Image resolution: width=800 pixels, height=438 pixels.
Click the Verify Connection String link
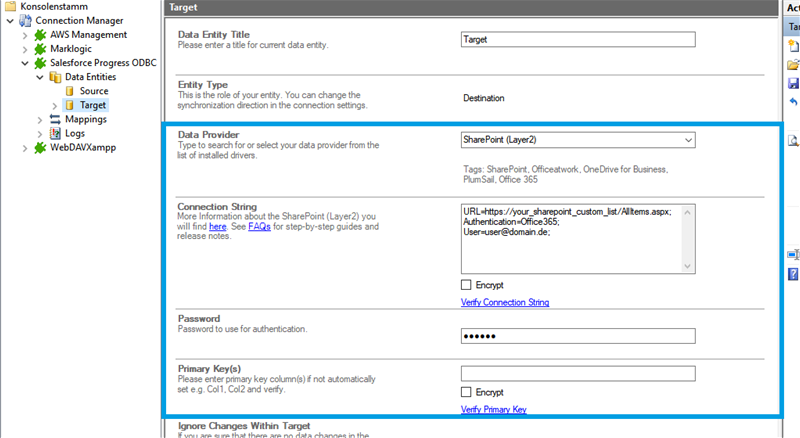click(x=504, y=302)
